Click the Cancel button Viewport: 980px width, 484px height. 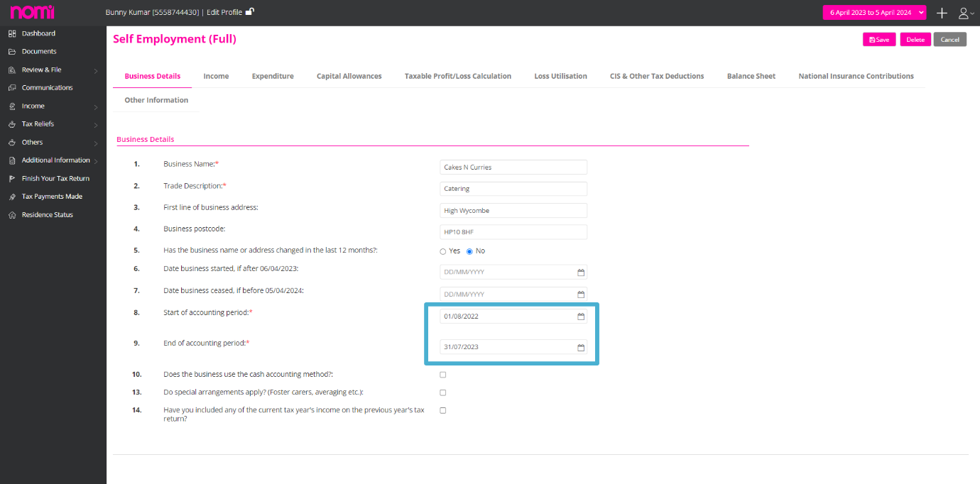click(950, 40)
